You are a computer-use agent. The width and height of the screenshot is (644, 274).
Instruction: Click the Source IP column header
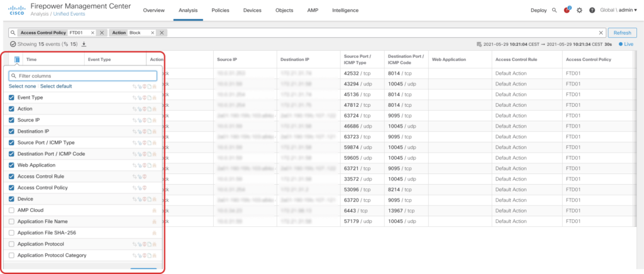[226, 60]
